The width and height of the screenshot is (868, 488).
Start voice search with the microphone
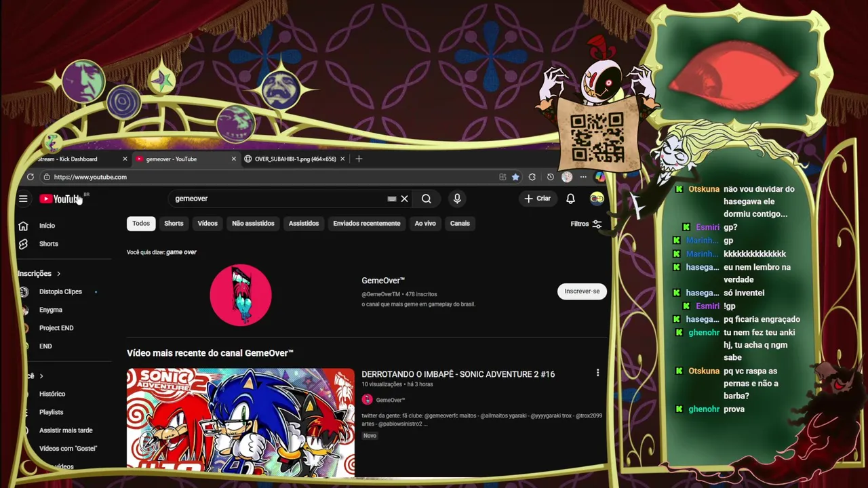[457, 199]
